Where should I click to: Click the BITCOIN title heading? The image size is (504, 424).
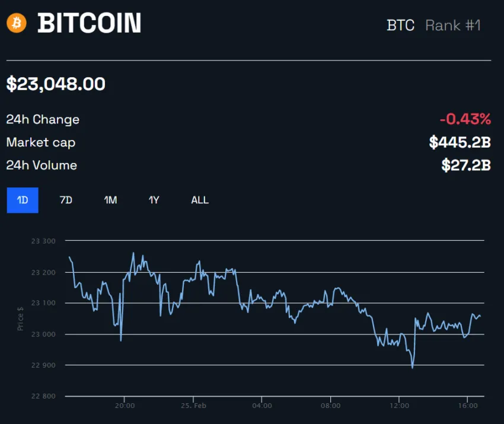click(x=90, y=23)
